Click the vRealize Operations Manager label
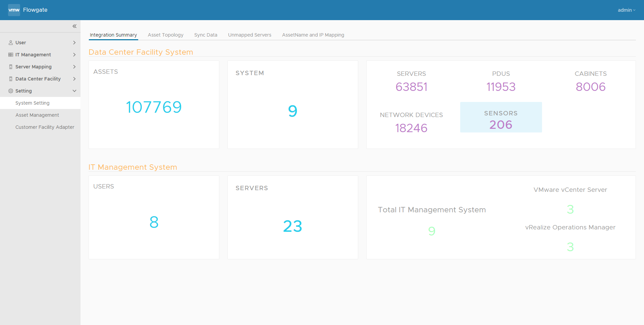The width and height of the screenshot is (644, 325). pyautogui.click(x=570, y=227)
